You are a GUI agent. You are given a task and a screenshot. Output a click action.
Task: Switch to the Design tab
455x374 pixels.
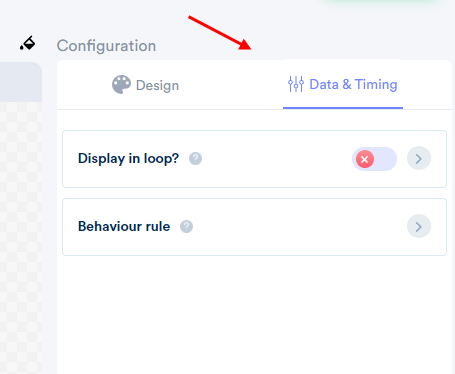pos(146,85)
